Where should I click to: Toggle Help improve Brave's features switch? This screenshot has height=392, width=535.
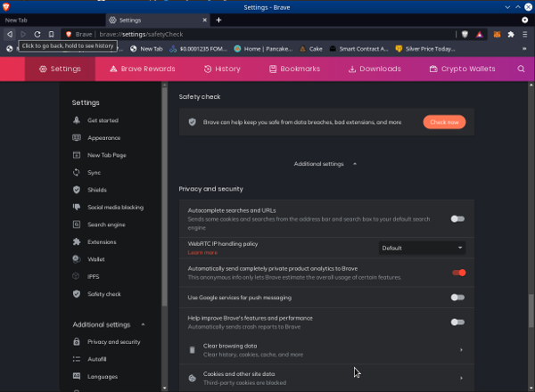pos(457,323)
